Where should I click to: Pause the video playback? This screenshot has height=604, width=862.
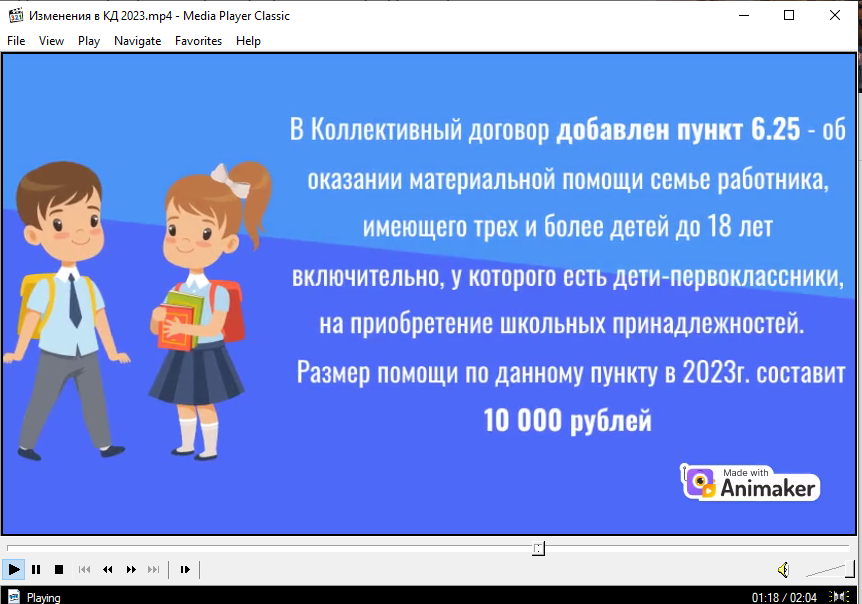pos(35,569)
